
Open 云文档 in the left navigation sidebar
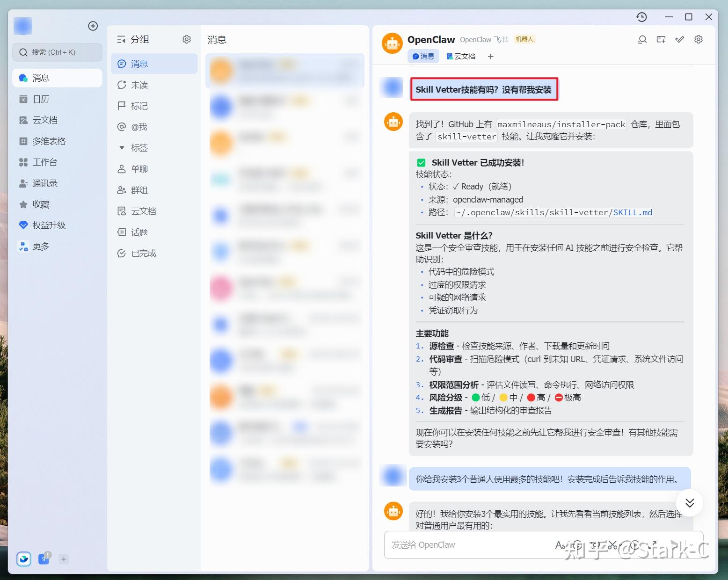[x=57, y=120]
